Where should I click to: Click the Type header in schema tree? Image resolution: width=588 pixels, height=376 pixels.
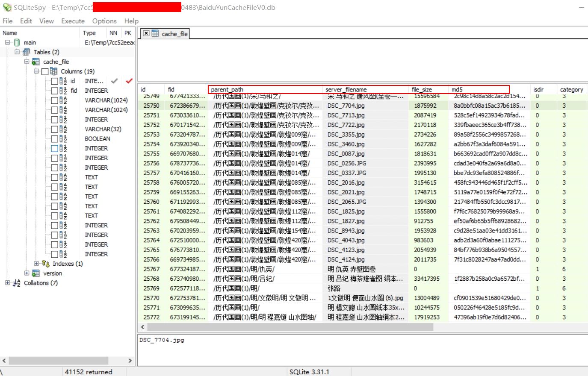pos(93,33)
